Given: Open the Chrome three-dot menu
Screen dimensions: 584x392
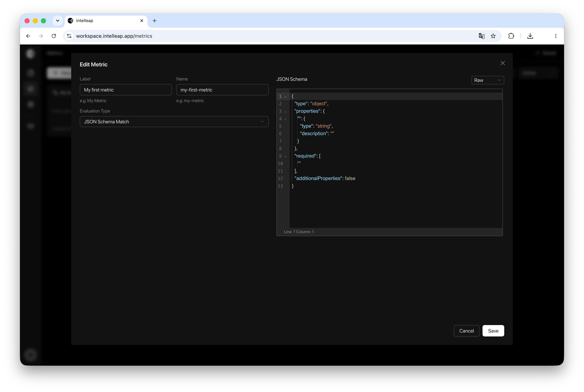Looking at the screenshot, I should point(556,36).
